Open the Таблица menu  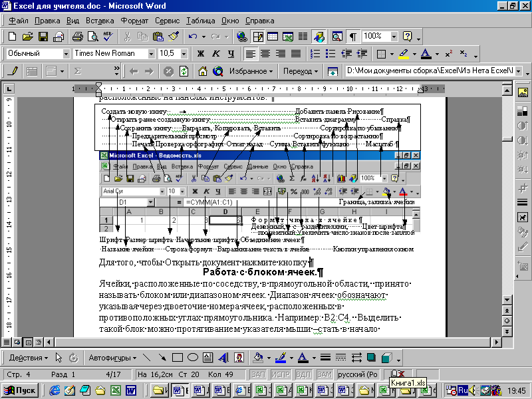[201, 21]
